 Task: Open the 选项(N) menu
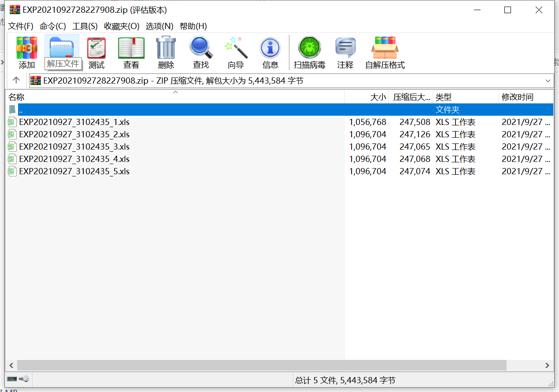pyautogui.click(x=158, y=26)
